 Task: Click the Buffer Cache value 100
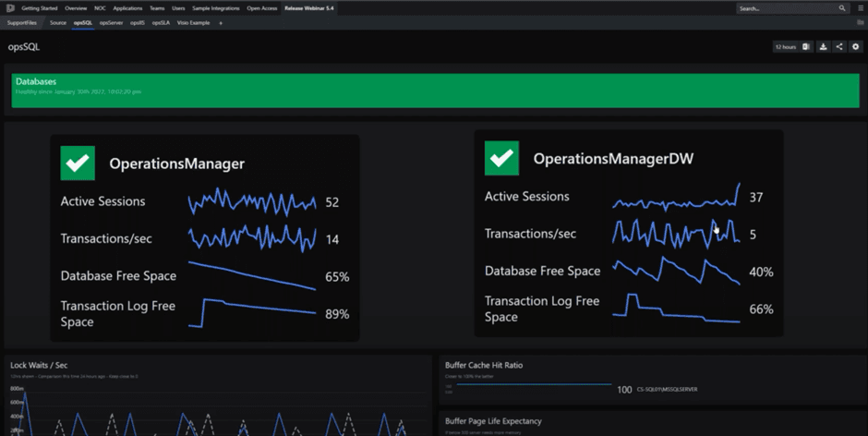(624, 390)
